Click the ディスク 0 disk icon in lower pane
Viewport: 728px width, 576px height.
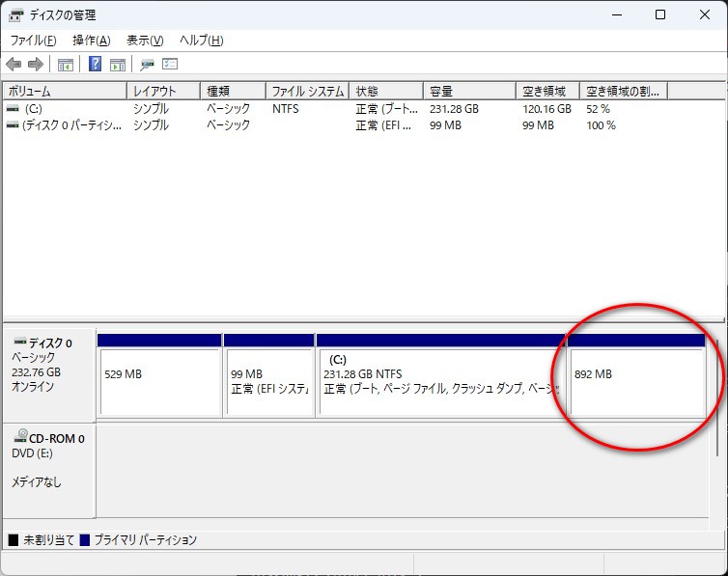20,342
